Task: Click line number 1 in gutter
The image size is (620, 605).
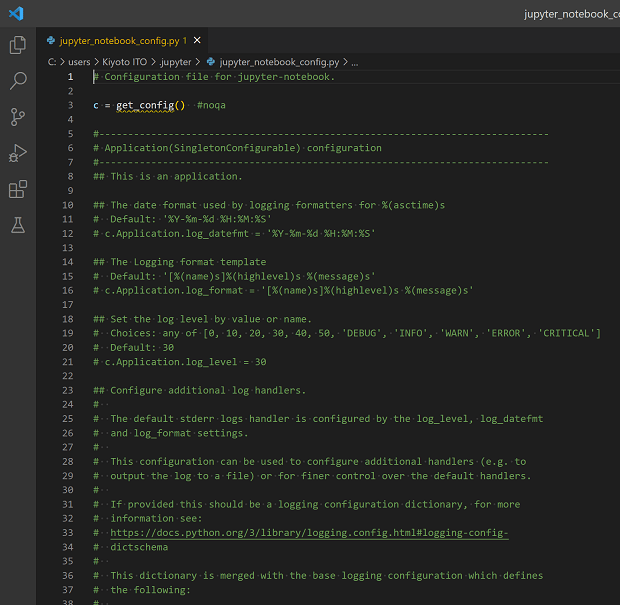Action: (x=70, y=77)
